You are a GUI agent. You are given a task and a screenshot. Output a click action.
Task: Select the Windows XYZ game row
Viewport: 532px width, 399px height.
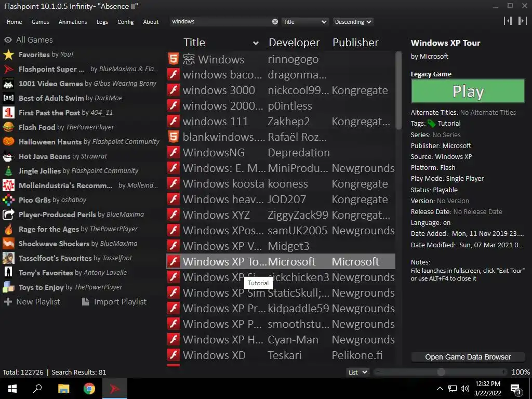pyautogui.click(x=281, y=215)
